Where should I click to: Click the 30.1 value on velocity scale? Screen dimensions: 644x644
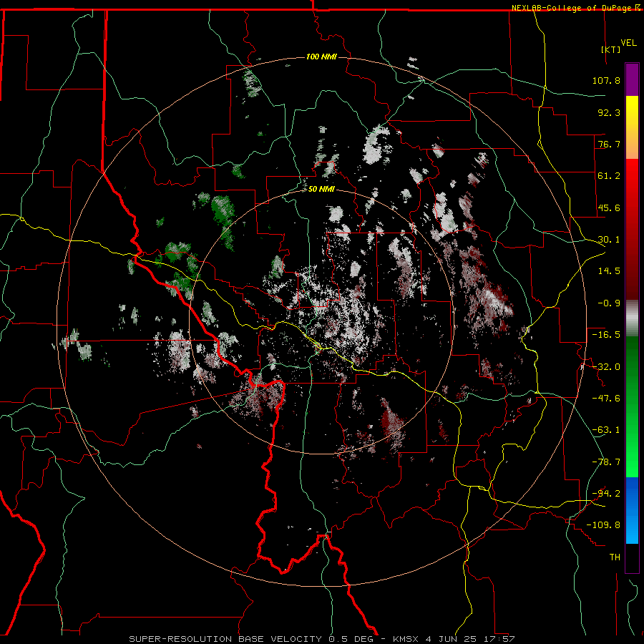tap(609, 240)
